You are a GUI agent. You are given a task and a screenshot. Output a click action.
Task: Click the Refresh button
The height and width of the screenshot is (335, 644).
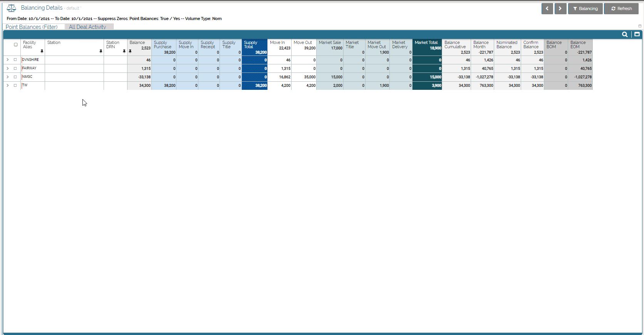621,8
